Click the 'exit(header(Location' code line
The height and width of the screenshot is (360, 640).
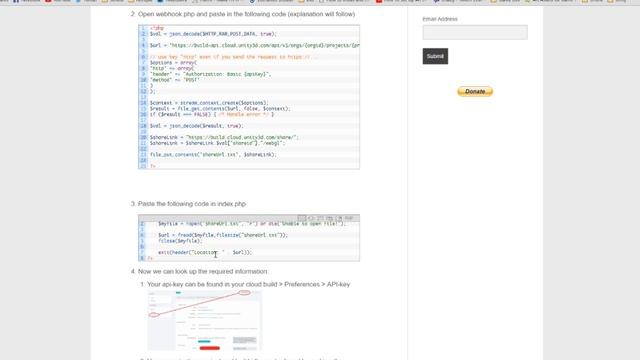pyautogui.click(x=205, y=252)
